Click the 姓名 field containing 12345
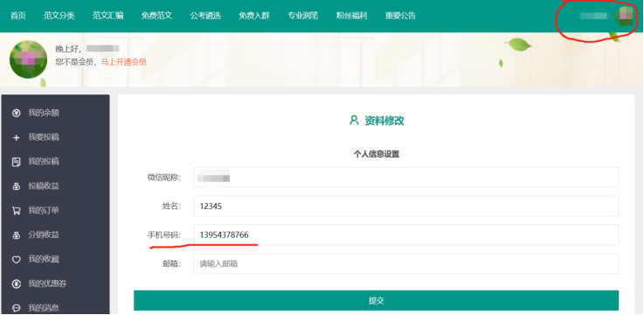The image size is (644, 315). 405,206
